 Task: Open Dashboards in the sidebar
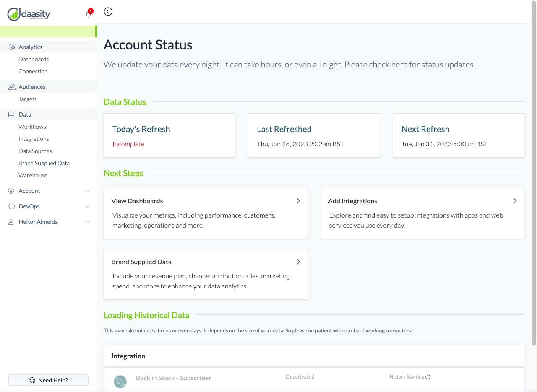[x=34, y=59]
